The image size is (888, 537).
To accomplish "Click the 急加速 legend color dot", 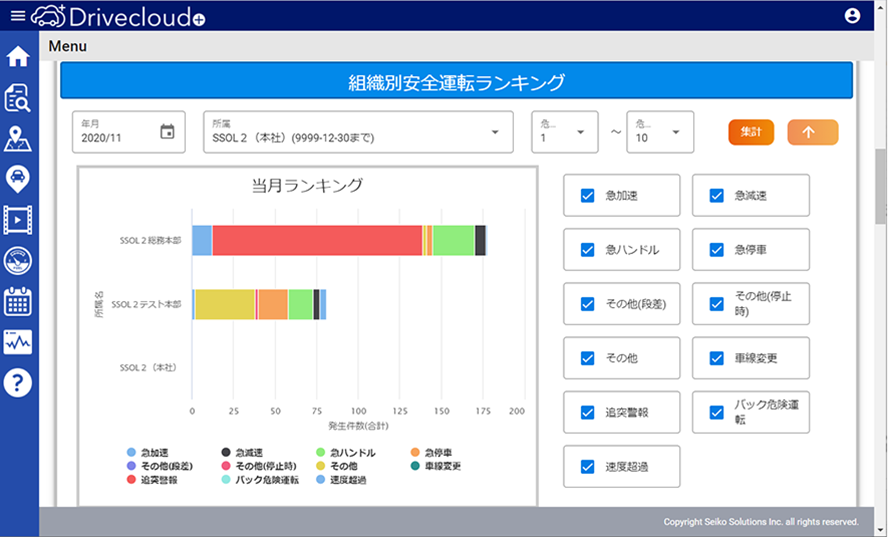I will click(x=131, y=452).
